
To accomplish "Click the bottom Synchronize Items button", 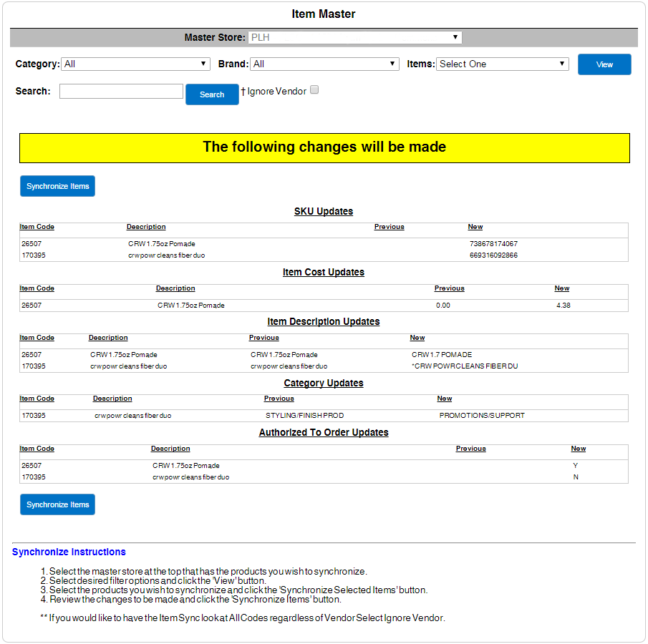I will point(57,504).
